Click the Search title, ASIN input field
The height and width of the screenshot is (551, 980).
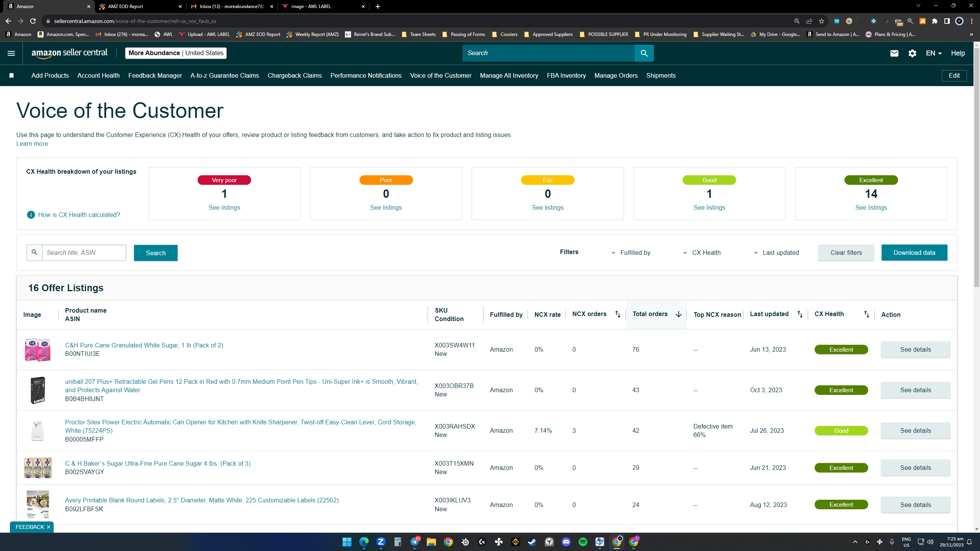coord(84,253)
